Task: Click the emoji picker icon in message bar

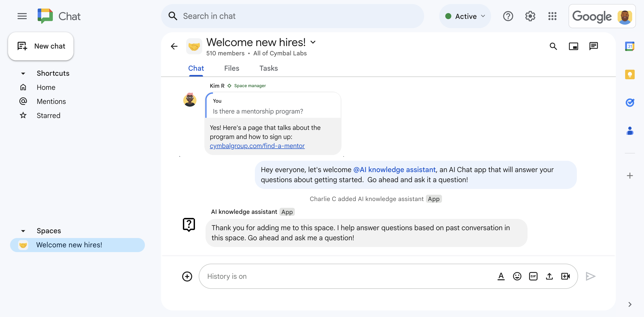Action: [x=517, y=276]
